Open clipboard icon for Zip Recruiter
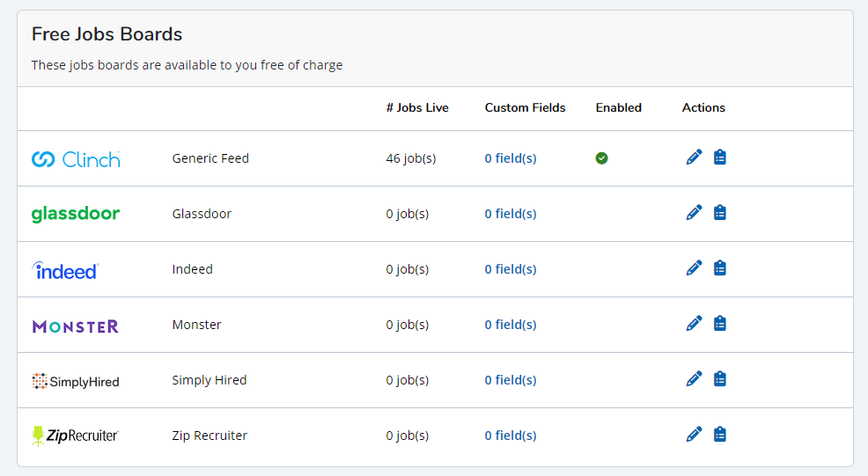 point(719,434)
